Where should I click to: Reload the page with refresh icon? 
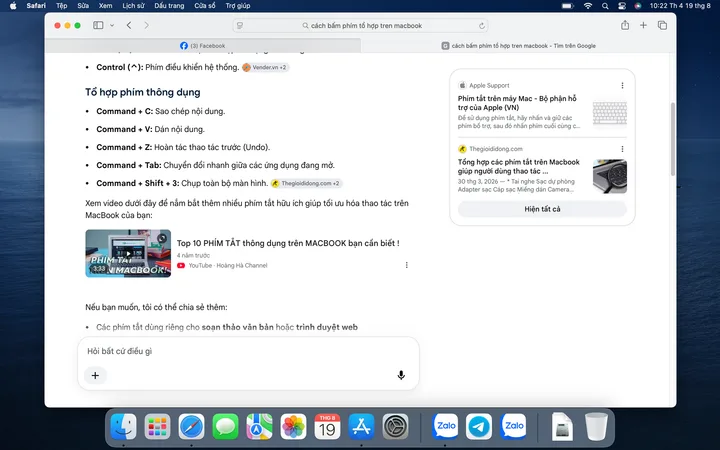482,26
